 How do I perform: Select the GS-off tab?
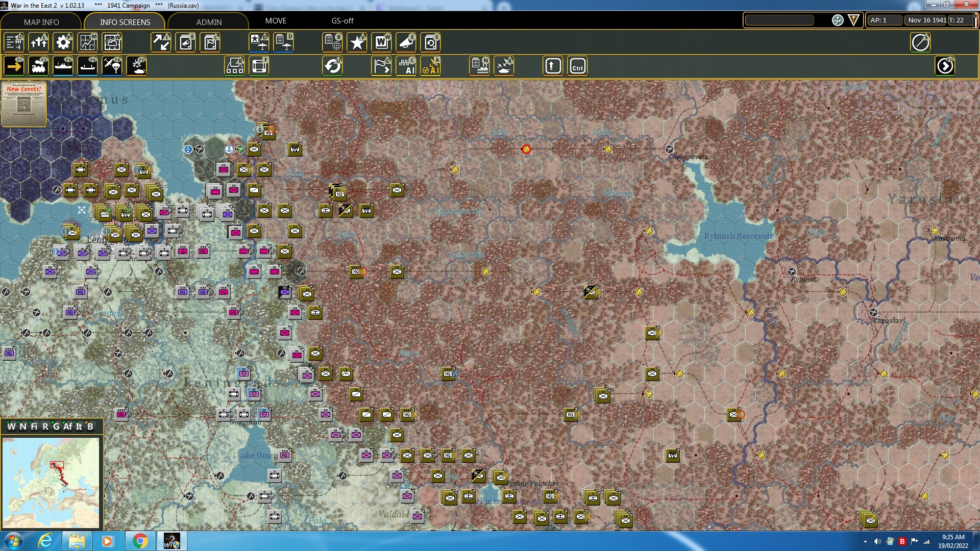(x=342, y=21)
